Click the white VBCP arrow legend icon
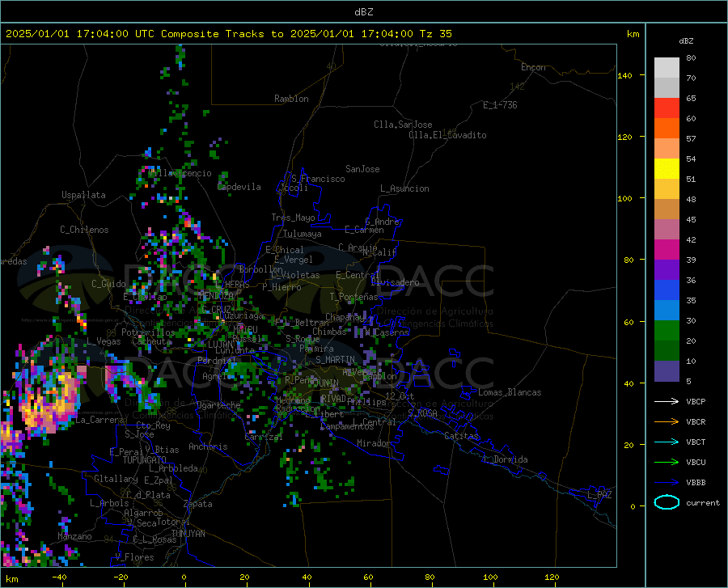 [667, 401]
